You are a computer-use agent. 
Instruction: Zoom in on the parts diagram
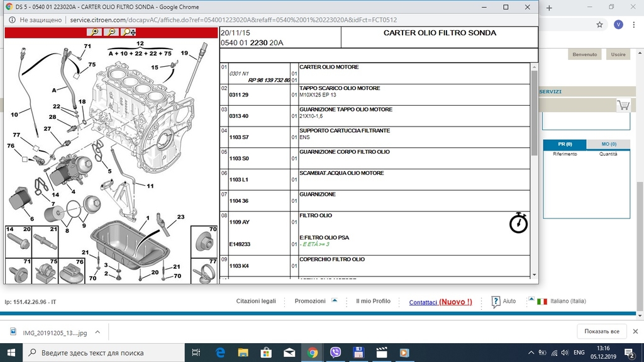(x=94, y=32)
